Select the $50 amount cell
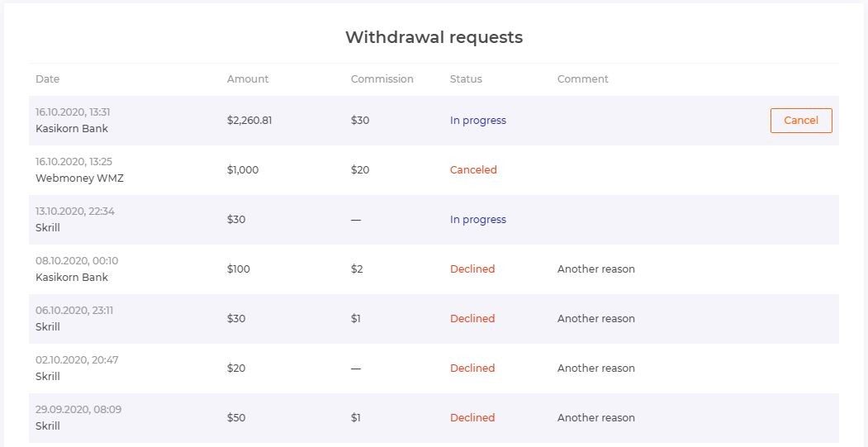This screenshot has width=868, height=447. point(236,418)
